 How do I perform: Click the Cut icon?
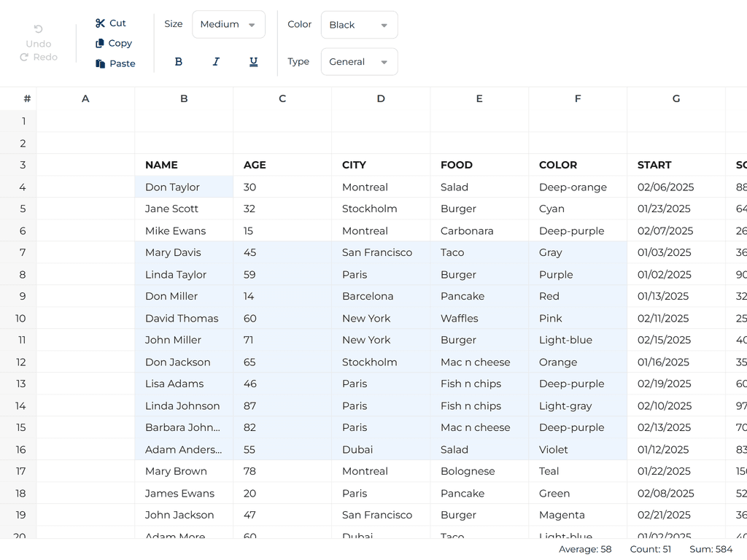click(x=99, y=23)
